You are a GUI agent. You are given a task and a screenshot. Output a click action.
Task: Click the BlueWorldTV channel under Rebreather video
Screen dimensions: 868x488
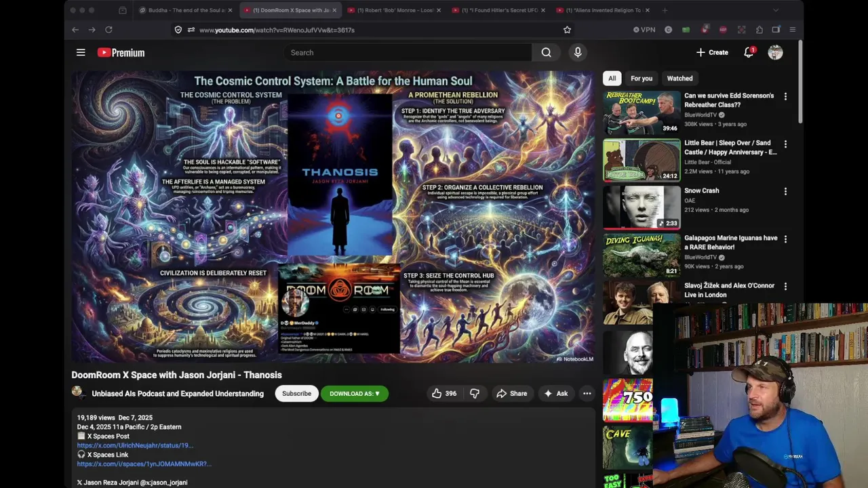pos(701,115)
